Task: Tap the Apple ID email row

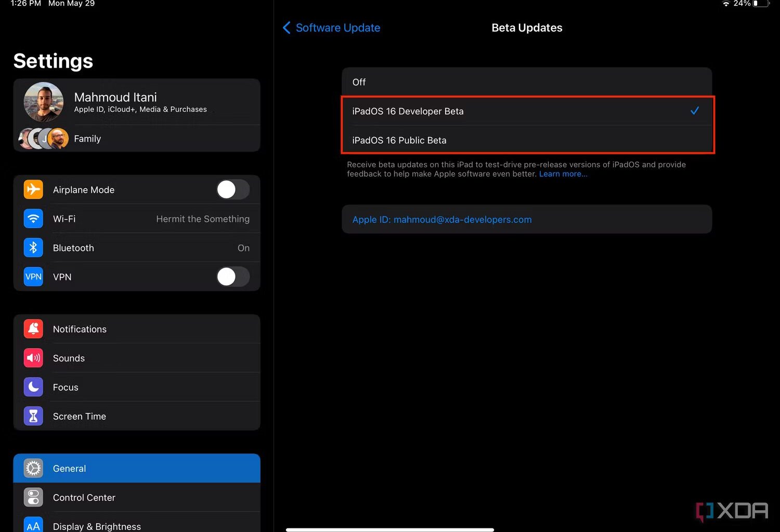Action: (x=527, y=219)
